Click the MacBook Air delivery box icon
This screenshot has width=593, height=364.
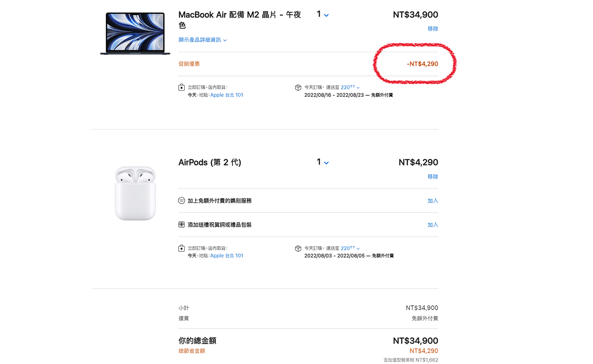tap(298, 87)
